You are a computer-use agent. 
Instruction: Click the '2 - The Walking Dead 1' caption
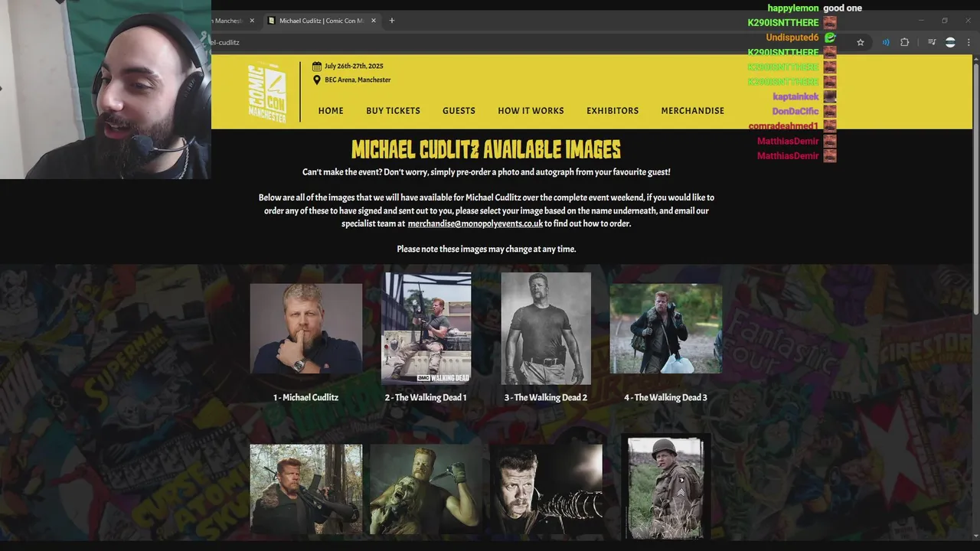click(426, 397)
